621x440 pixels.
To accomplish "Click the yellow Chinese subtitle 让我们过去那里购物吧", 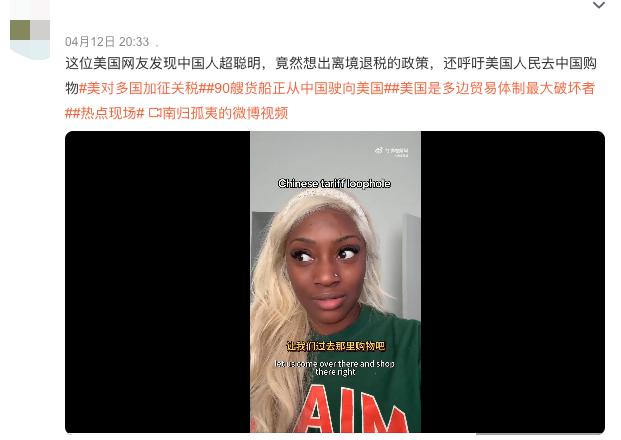I will tap(335, 346).
